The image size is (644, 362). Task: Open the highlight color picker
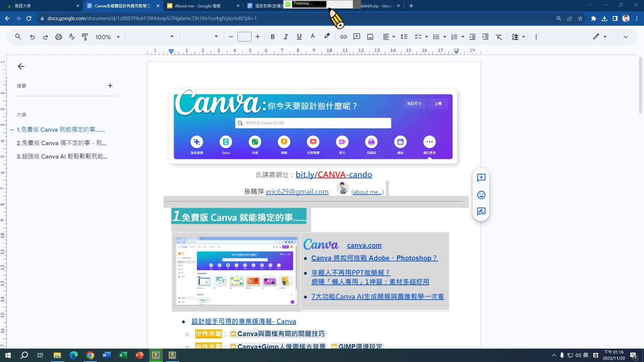(327, 36)
